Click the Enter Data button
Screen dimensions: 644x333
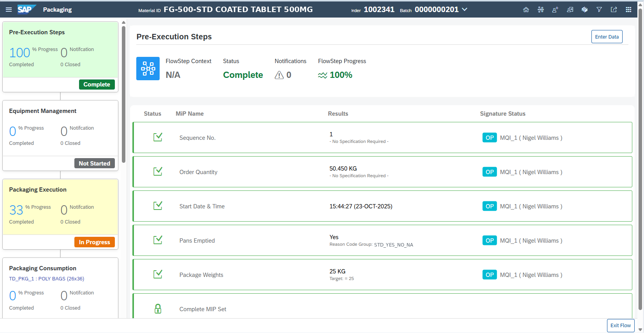[607, 37]
